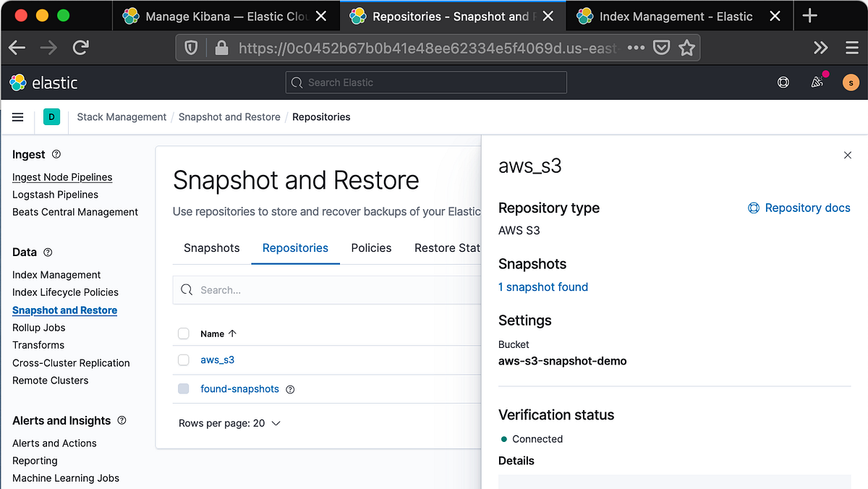The image size is (868, 489).
Task: Click the 1 snapshot found link
Action: [543, 287]
